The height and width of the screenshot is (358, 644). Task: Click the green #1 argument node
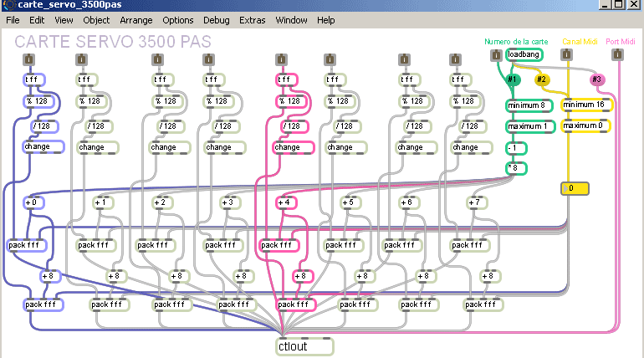click(514, 80)
